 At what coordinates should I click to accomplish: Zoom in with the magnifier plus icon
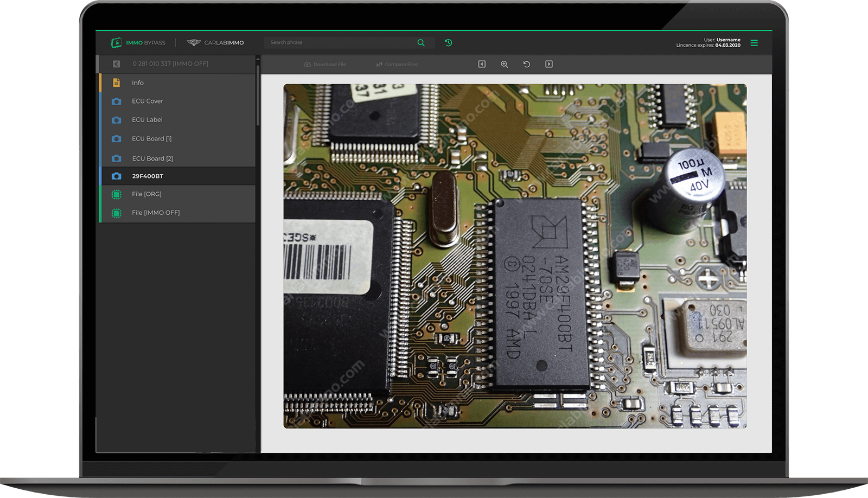pos(505,64)
